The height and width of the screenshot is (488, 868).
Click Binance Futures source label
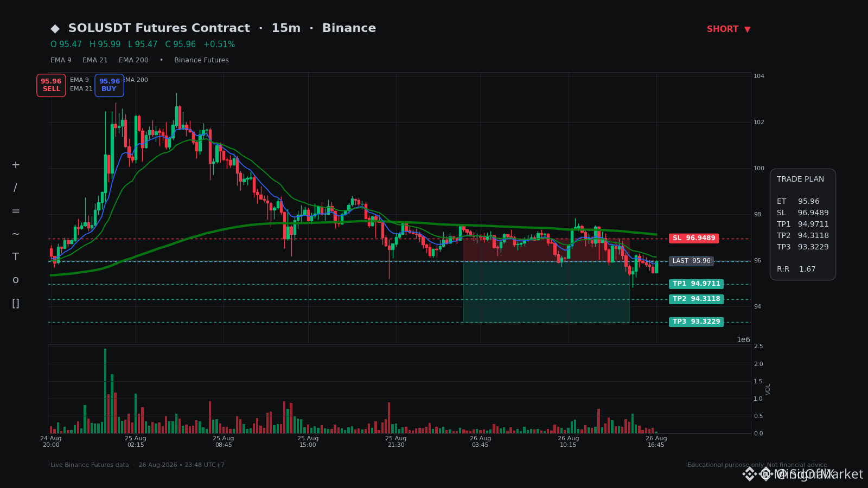[x=201, y=60]
